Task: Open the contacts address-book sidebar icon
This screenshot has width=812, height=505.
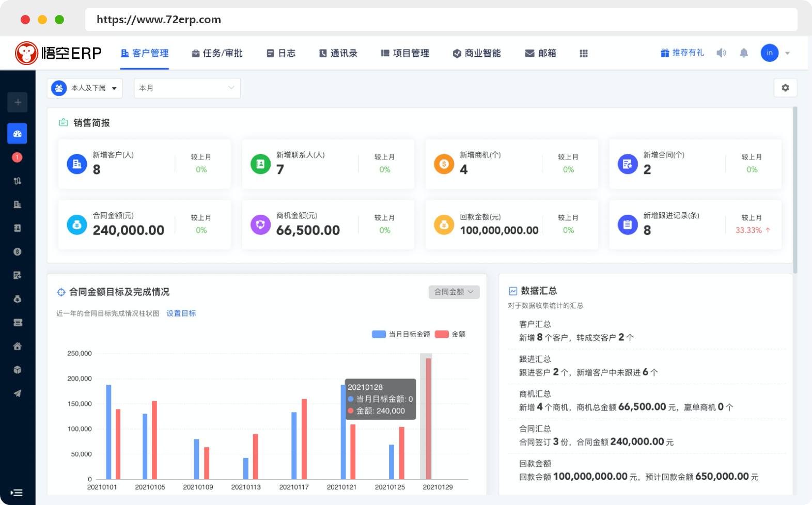Action: click(x=17, y=228)
